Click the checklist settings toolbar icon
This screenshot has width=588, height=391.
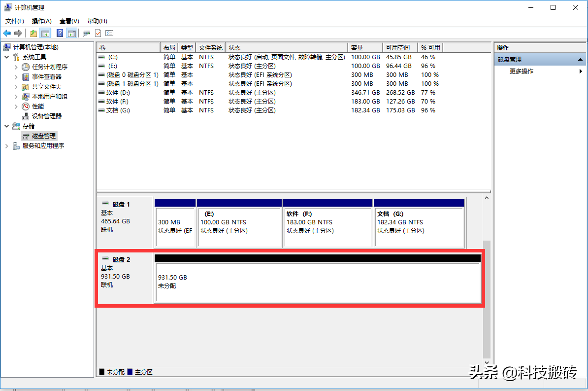[x=109, y=34]
